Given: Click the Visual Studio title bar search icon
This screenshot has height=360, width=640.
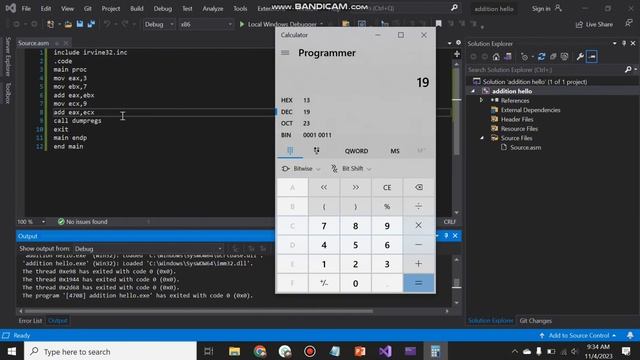Looking at the screenshot, I should pyautogui.click(x=454, y=8).
